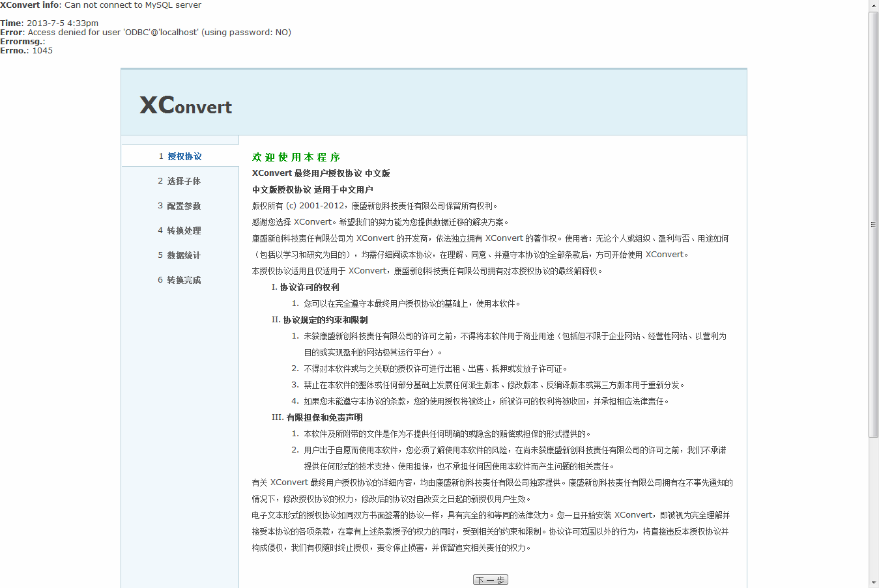879x588 pixels.
Task: Click the section heading 'II. 协议规定的约束和限制'
Action: click(320, 320)
